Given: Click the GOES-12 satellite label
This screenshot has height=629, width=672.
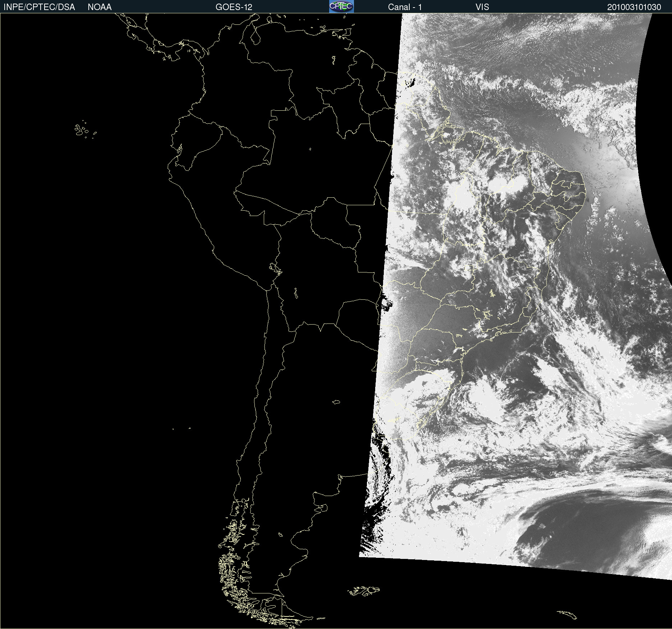Looking at the screenshot, I should tap(234, 7).
